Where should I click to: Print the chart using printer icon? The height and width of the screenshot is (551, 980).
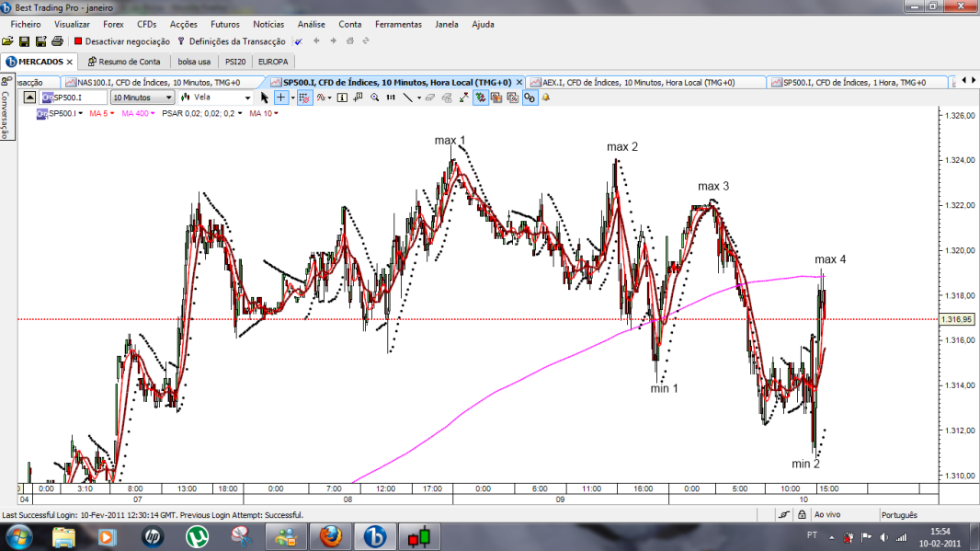point(57,41)
